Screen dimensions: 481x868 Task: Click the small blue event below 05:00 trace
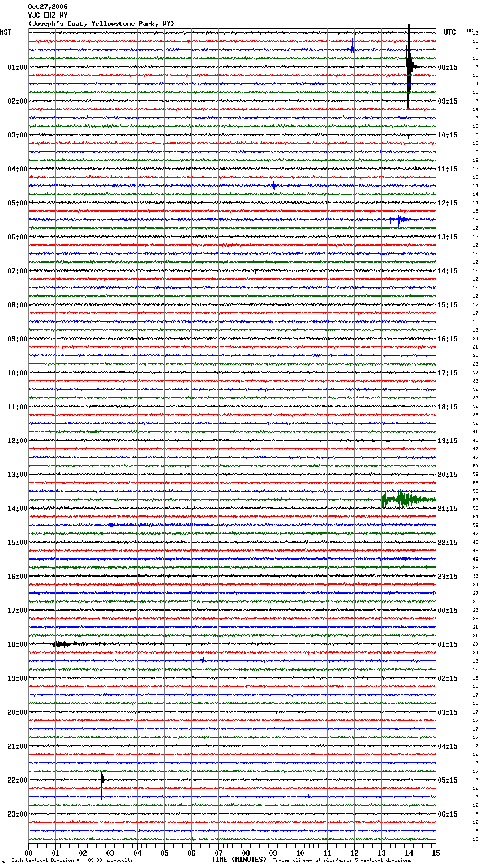(398, 220)
